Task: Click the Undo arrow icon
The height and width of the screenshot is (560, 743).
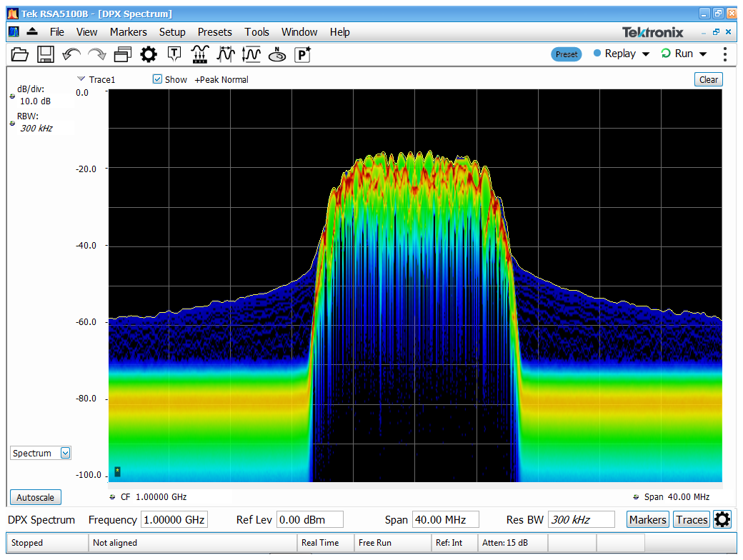Action: point(71,54)
